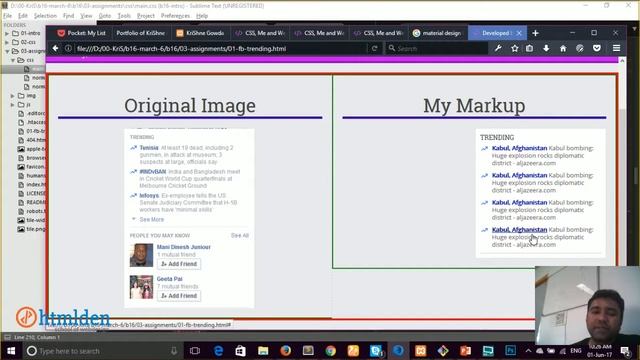Collapse the css subfolder
Viewport: 640px width, 360px height.
tap(13, 60)
